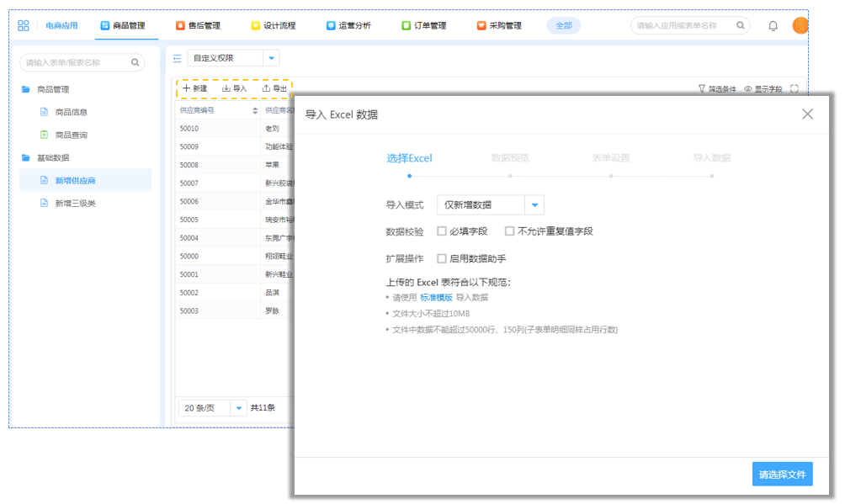Enable the 必填字段 checkbox

point(442,231)
